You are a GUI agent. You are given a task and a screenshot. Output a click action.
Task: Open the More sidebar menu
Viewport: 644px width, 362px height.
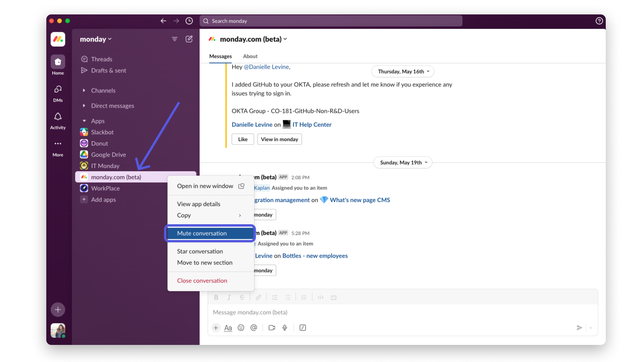click(58, 148)
